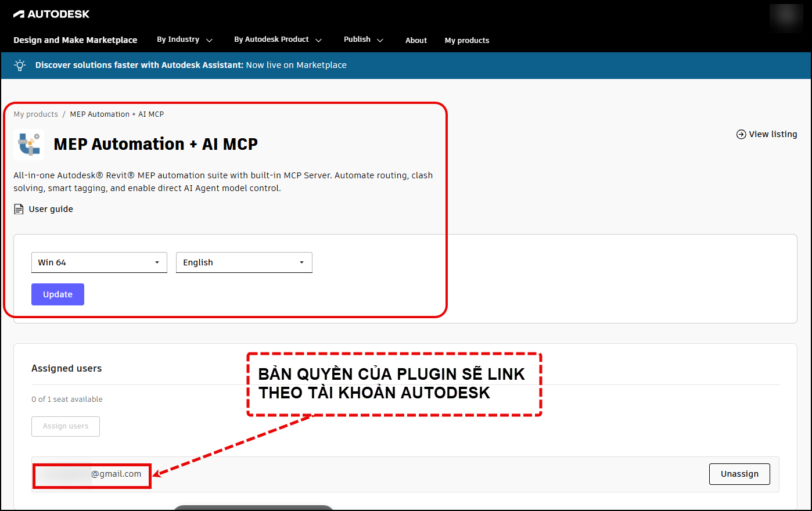Click the View listing arrow icon
This screenshot has width=812, height=511.
741,134
